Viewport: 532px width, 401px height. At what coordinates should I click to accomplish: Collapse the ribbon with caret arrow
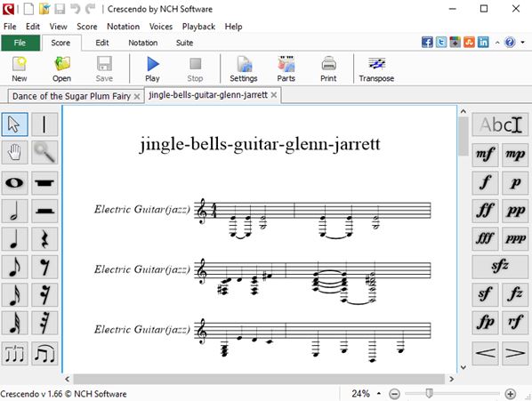(497, 43)
